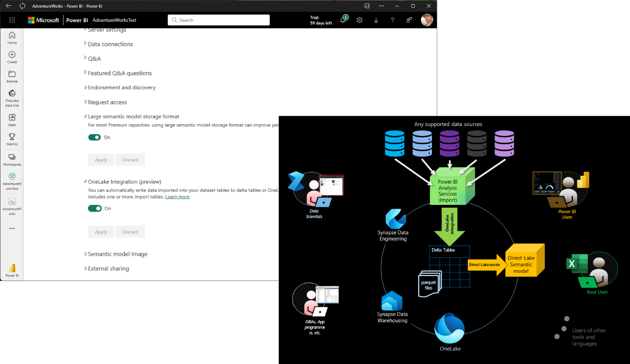Click the back arrow in the title bar
This screenshot has width=630, height=364.
[8, 6]
